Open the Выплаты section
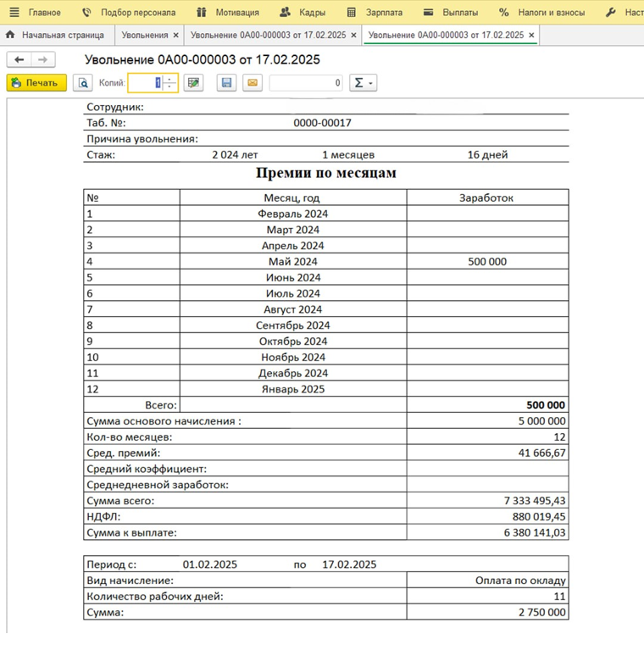The height and width of the screenshot is (645, 644). [x=460, y=13]
